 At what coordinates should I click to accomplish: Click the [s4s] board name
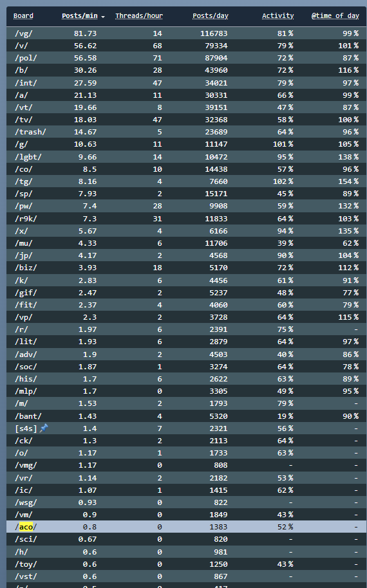coord(26,428)
